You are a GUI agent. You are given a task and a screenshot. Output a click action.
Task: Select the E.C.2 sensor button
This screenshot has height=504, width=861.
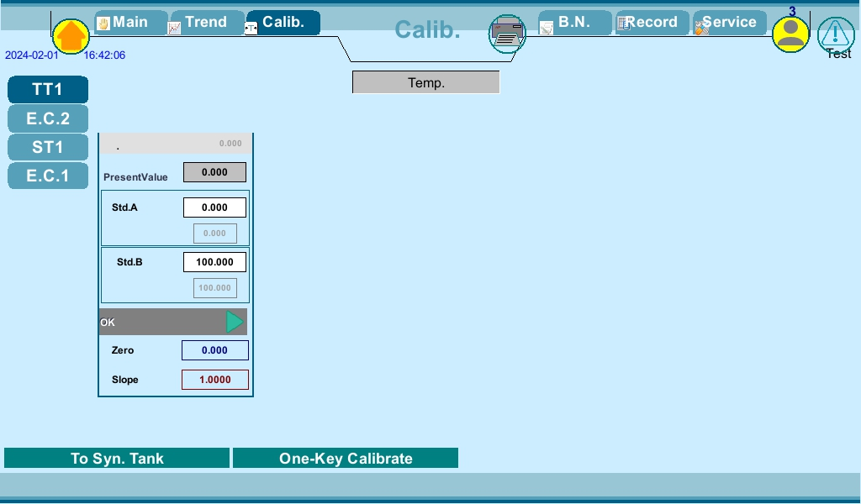[48, 118]
